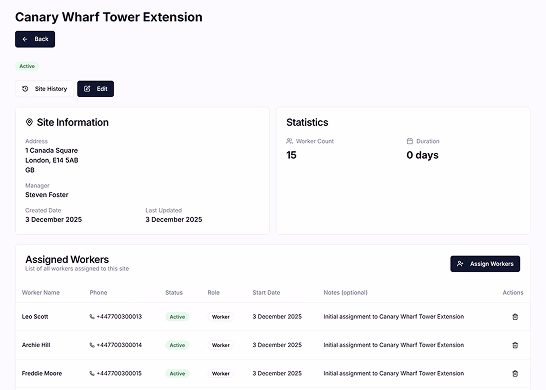Go back using the Back button
546x390 pixels.
click(x=35, y=39)
